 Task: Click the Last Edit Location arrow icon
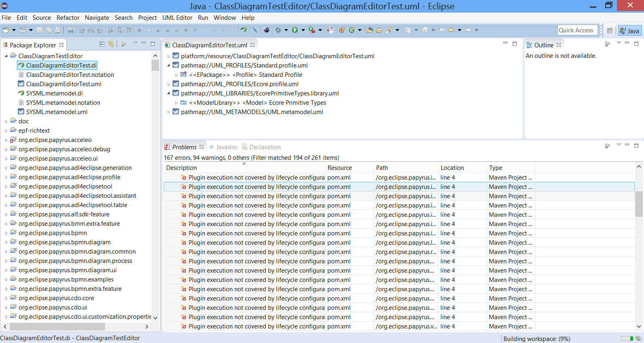(442, 30)
